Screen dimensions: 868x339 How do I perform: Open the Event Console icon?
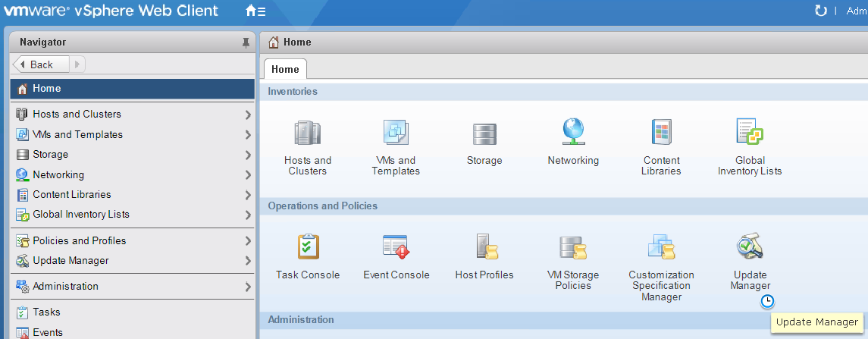396,246
